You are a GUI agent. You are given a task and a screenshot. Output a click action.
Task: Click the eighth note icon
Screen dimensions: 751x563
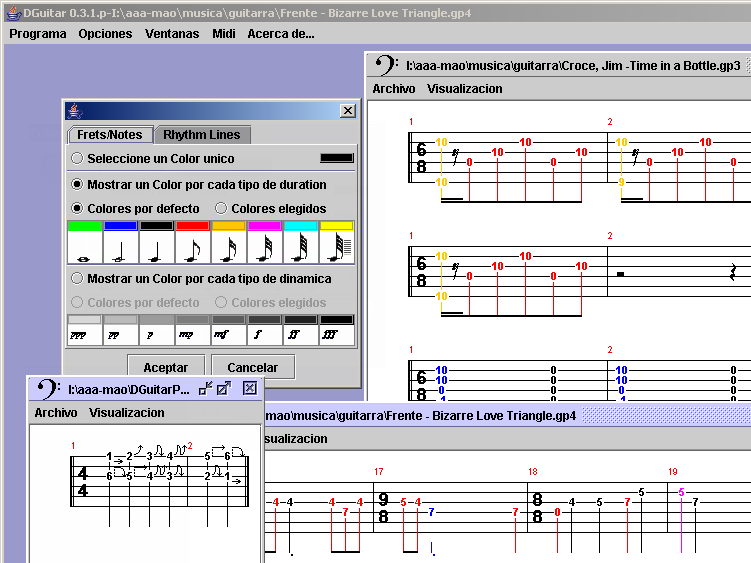[193, 247]
